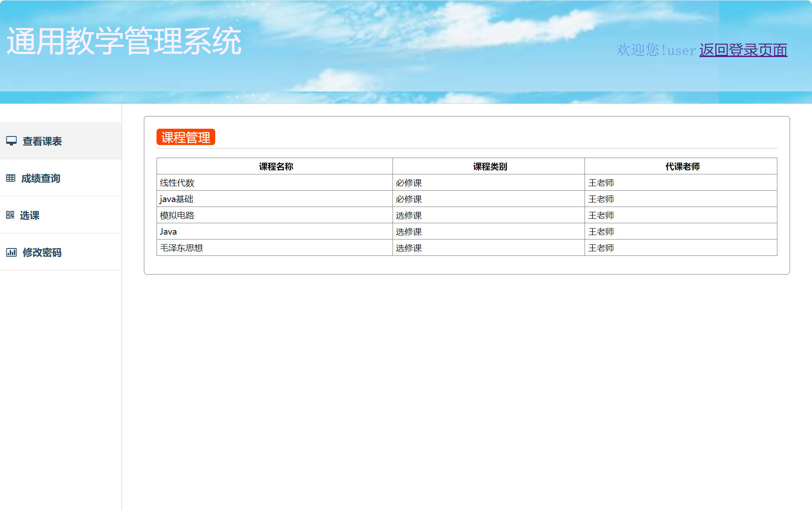Open 修改密码 in the sidebar

(x=42, y=253)
